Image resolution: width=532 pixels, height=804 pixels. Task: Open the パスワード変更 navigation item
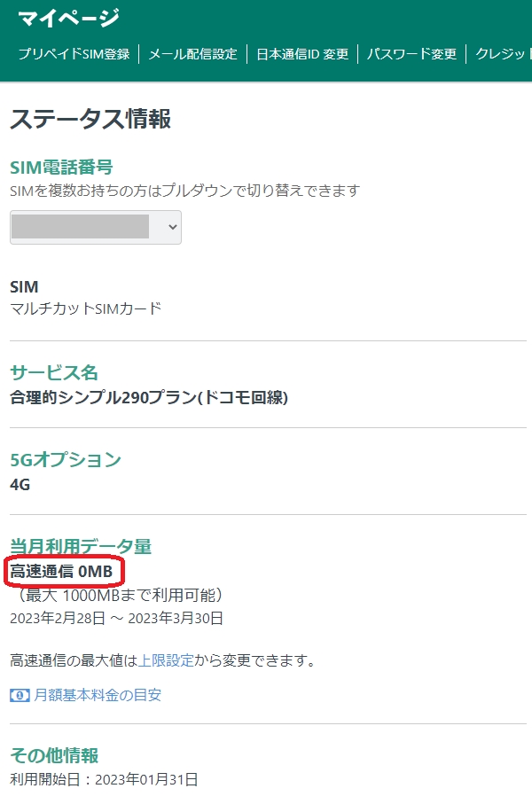(411, 54)
